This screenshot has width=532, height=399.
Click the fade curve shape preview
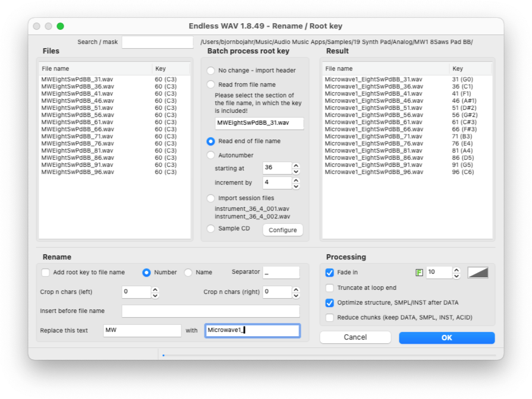[x=478, y=273]
